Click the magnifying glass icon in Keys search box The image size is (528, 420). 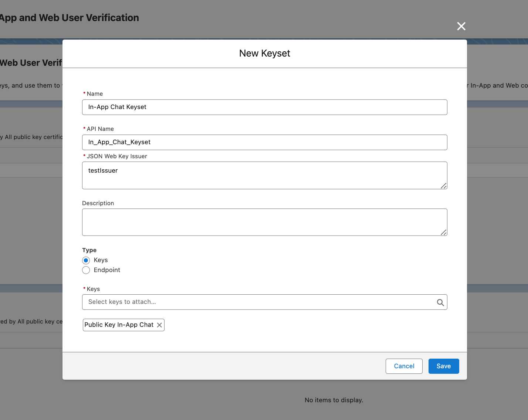tap(440, 302)
